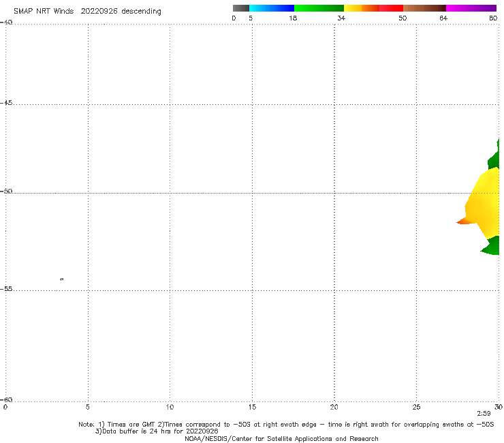504x443 pixels.
Task: Select the date "20220926" in the title
Action: (x=99, y=12)
